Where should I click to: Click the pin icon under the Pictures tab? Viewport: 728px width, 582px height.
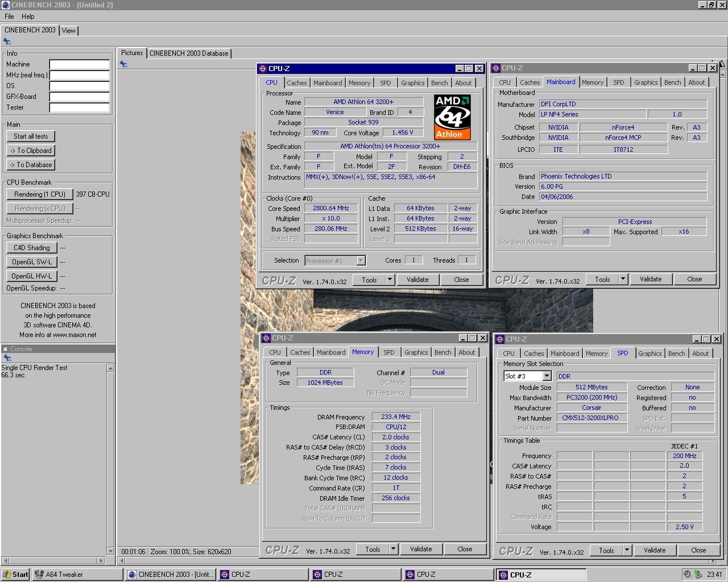point(123,64)
